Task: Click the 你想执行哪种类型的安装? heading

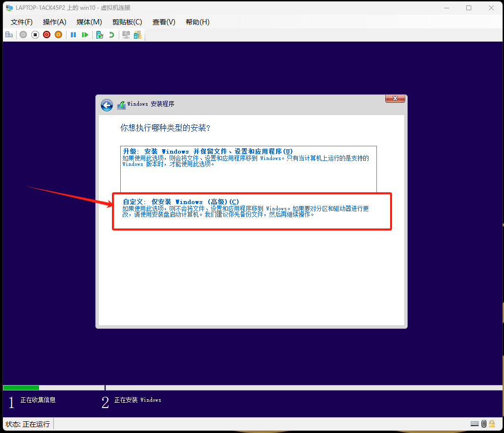Action: pyautogui.click(x=165, y=128)
